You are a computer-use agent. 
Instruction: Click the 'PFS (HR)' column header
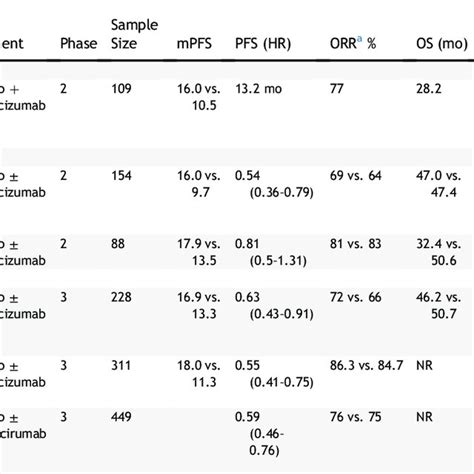tap(263, 44)
